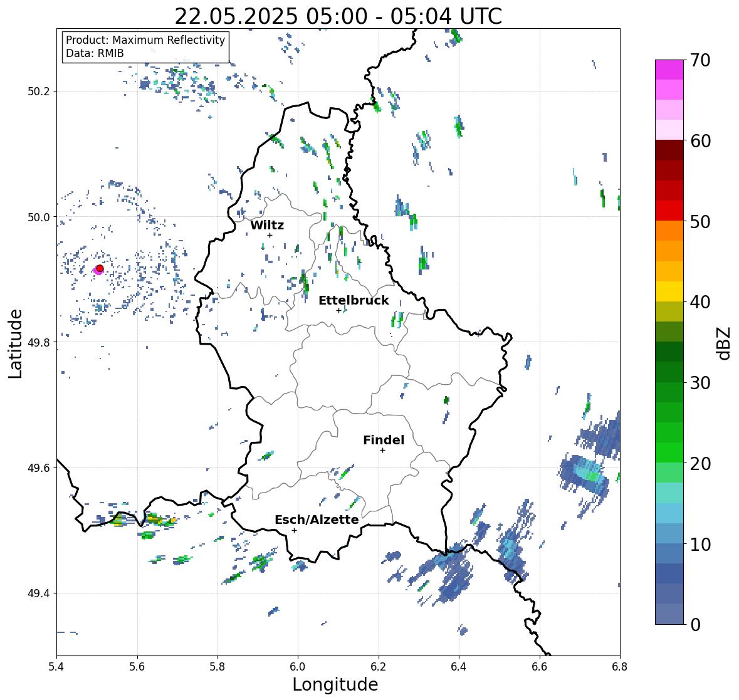Click the dark red 60 dBZ color band

point(669,150)
